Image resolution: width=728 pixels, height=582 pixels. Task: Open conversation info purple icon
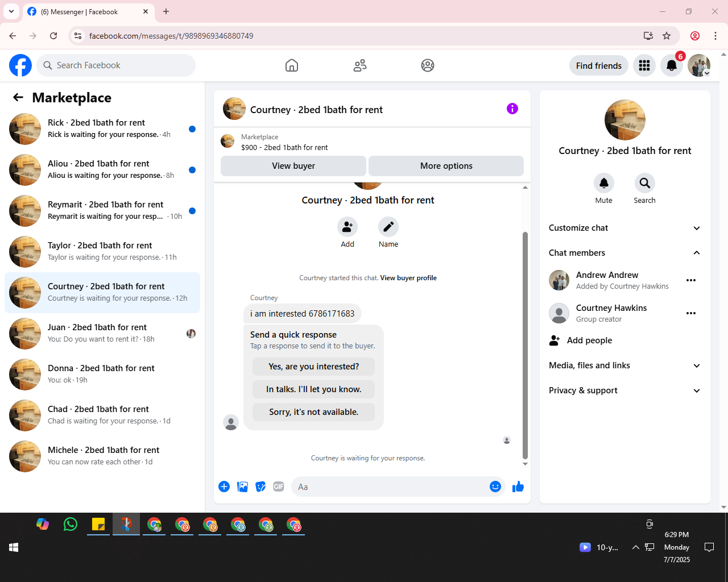click(x=512, y=109)
